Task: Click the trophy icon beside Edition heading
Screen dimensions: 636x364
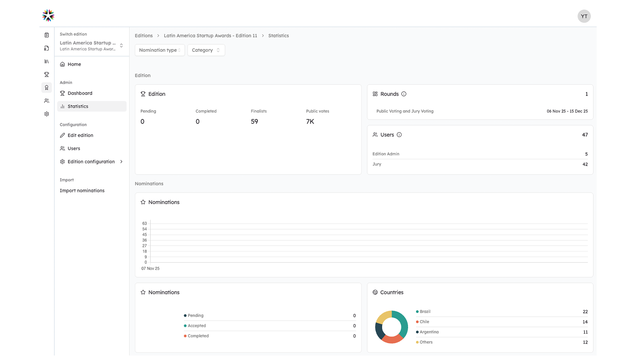Action: 143,94
